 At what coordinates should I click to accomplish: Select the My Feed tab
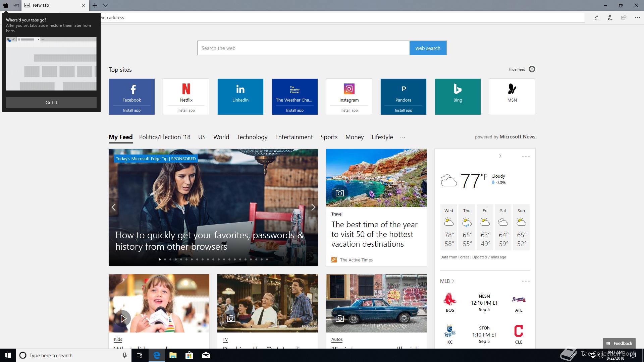coord(121,137)
